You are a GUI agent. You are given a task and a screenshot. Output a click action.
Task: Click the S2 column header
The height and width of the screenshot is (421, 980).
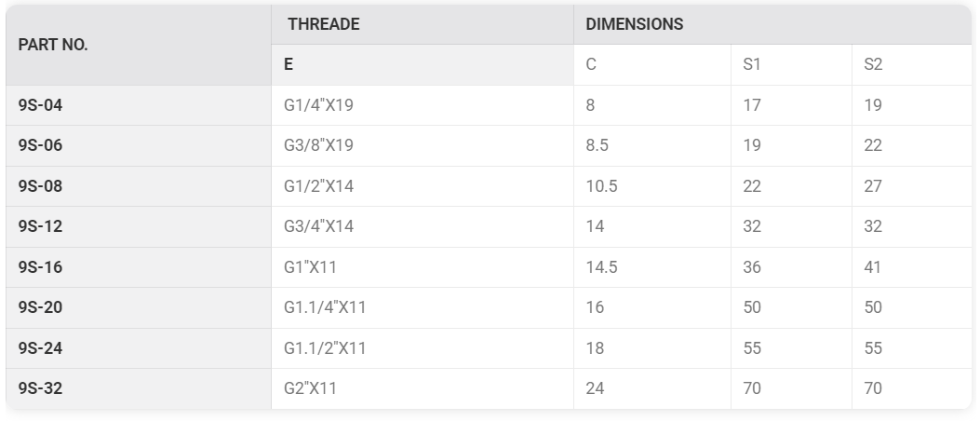pyautogui.click(x=912, y=64)
